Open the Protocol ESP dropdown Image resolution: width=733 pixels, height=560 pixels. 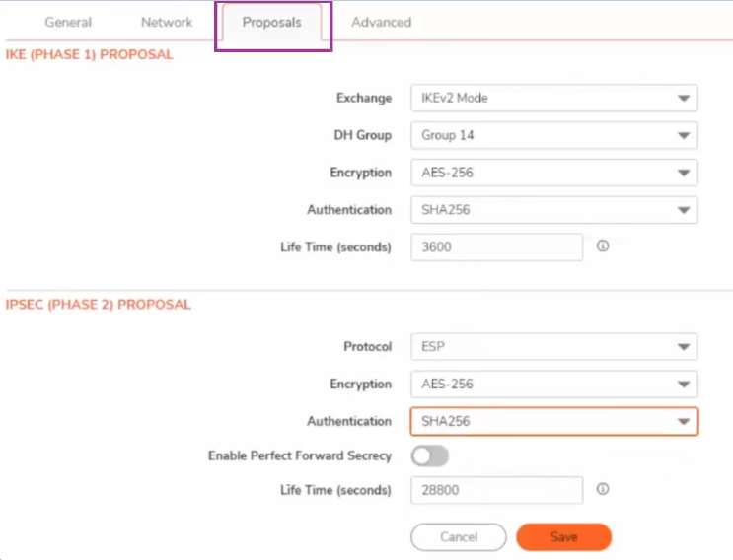[x=554, y=347]
